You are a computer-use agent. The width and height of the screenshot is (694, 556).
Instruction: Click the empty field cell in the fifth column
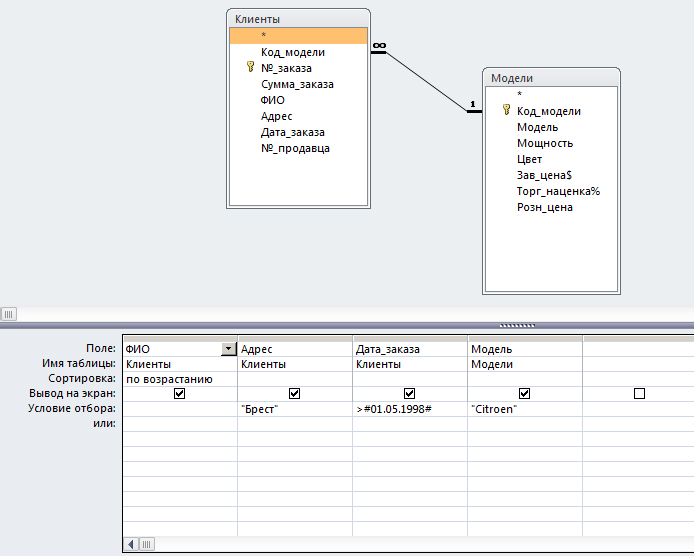coord(638,349)
